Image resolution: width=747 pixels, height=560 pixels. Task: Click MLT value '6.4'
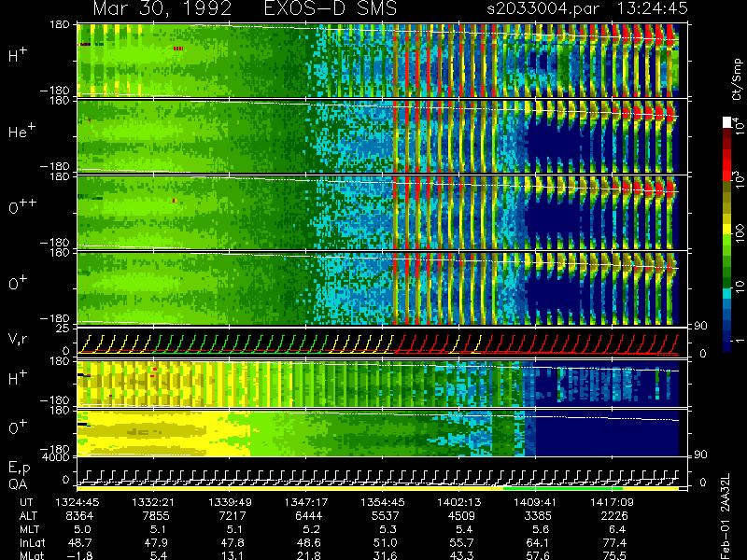click(x=617, y=529)
